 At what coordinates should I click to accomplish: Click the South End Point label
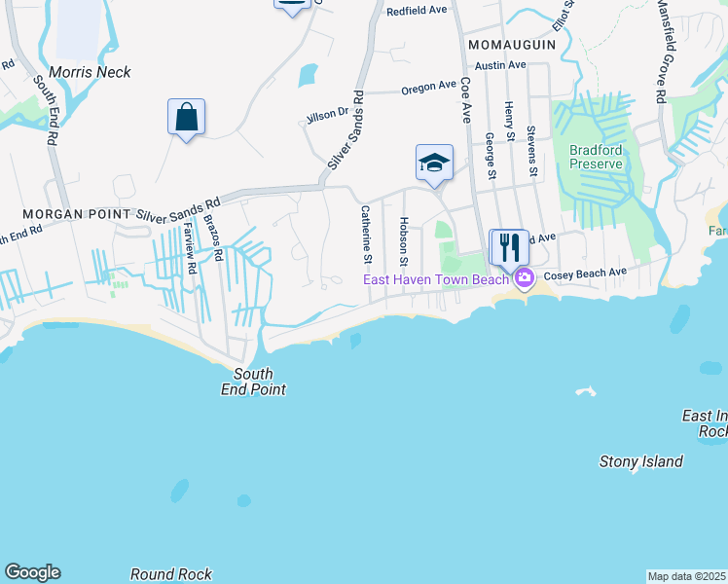[x=253, y=382]
